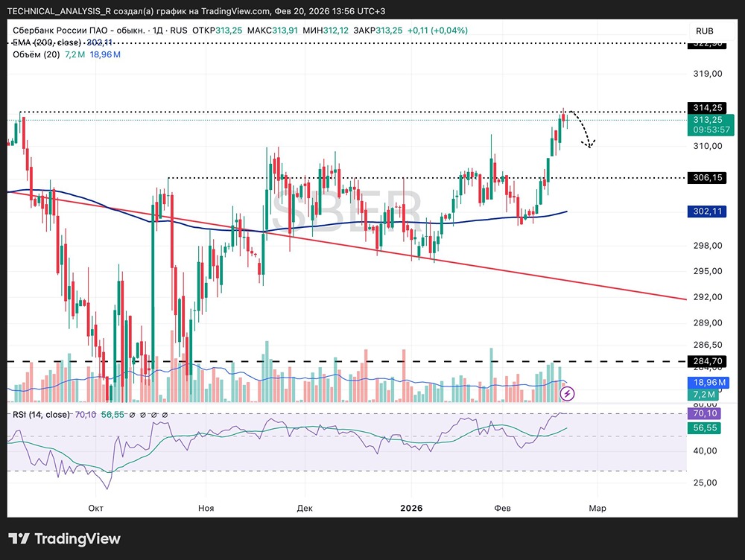Click the 286,50 price axis tick
The width and height of the screenshot is (745, 560).
pos(708,345)
